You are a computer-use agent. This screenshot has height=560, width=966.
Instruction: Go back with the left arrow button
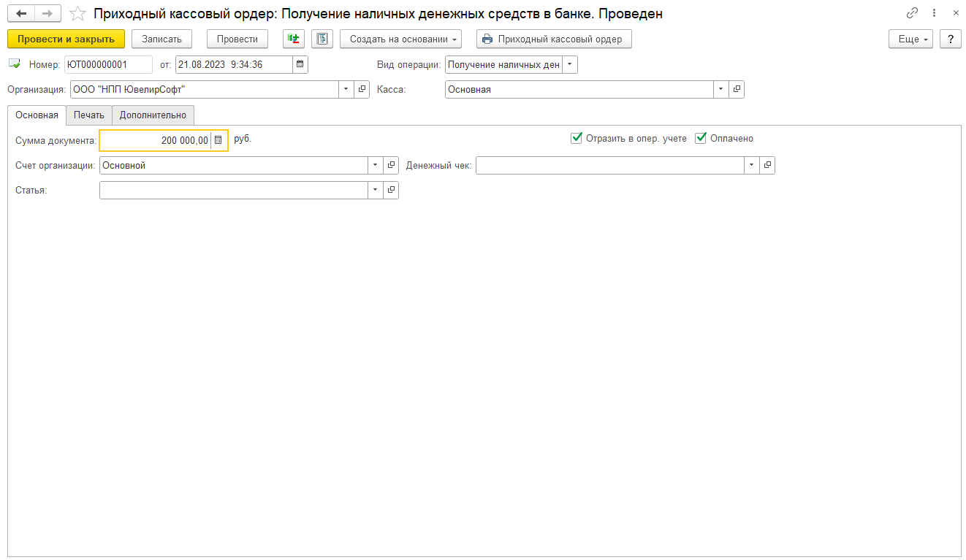point(21,13)
